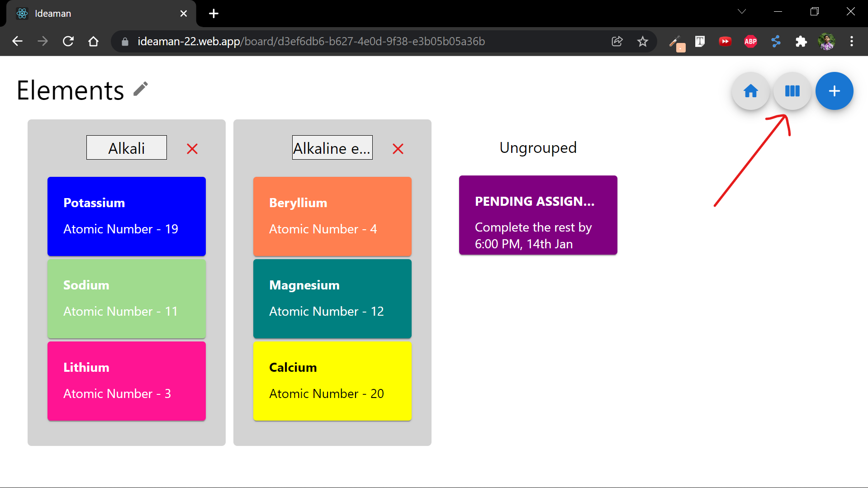Image resolution: width=868 pixels, height=488 pixels.
Task: Open the Chrome profile avatar
Action: coord(826,41)
